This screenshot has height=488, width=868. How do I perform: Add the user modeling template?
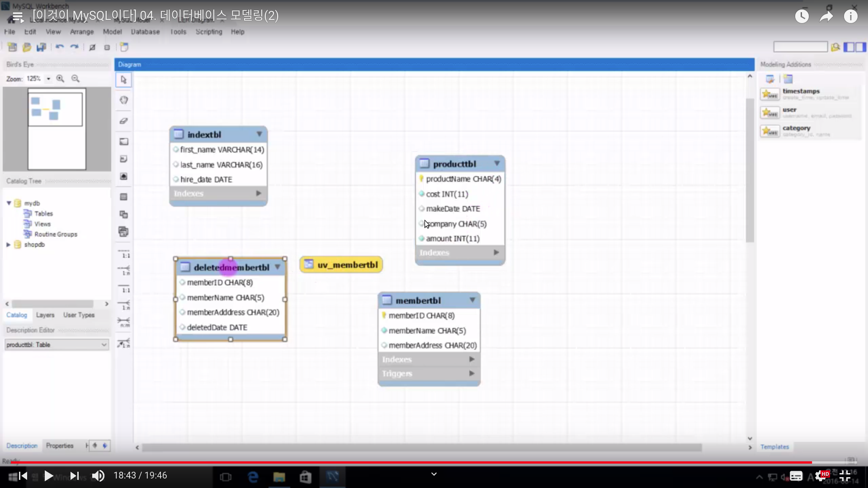[810, 113]
